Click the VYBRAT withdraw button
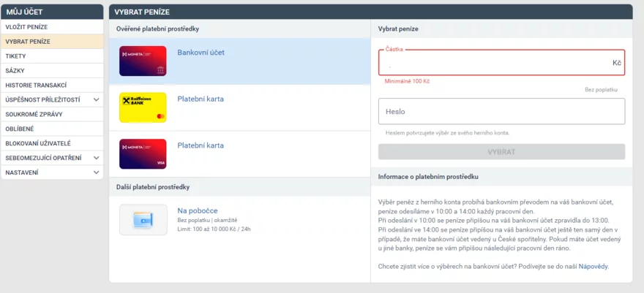 point(501,152)
